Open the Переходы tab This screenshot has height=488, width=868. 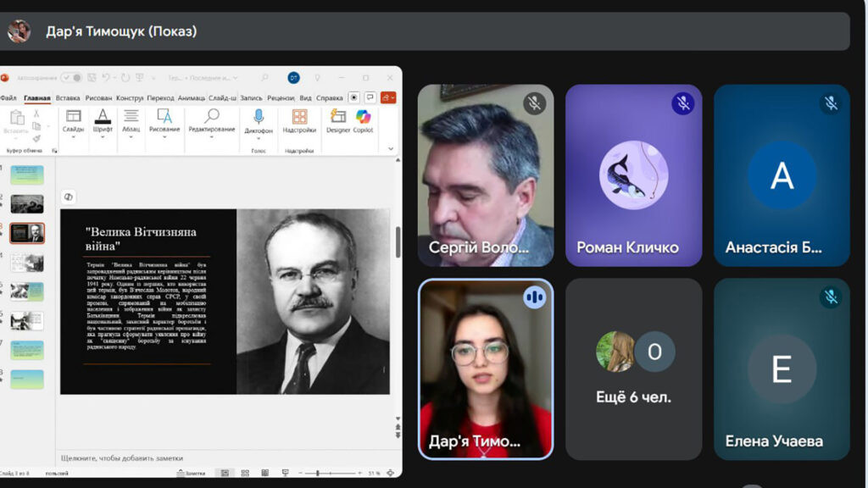pyautogui.click(x=160, y=98)
